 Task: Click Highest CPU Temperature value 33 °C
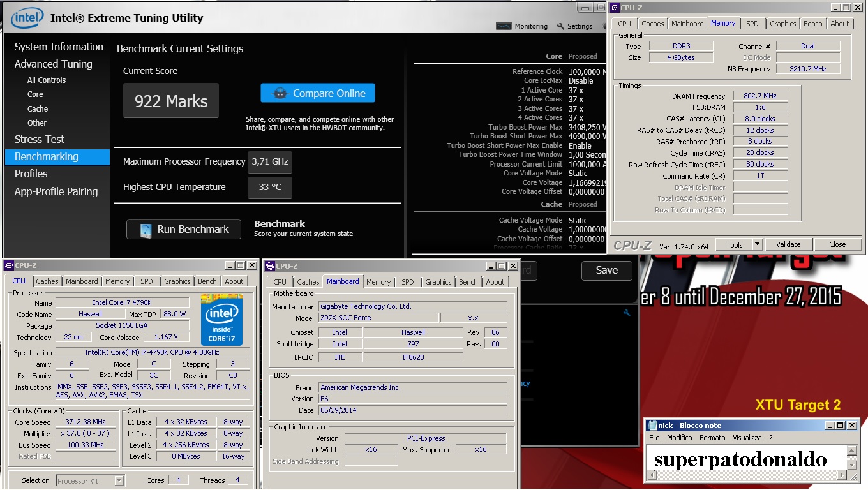point(270,188)
